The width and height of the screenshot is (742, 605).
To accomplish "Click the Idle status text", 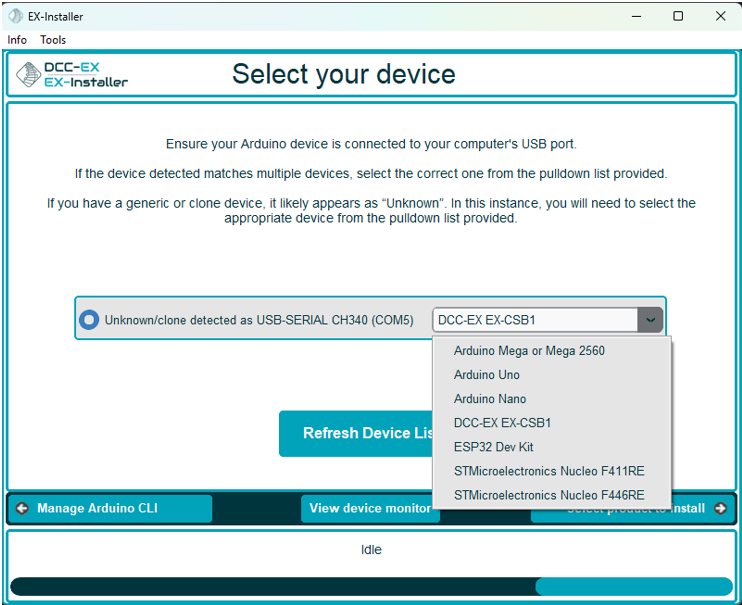I will [x=371, y=550].
